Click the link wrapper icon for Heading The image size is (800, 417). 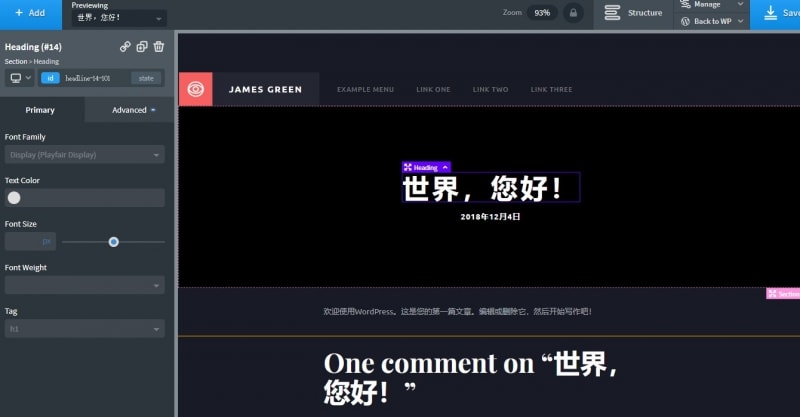[125, 47]
